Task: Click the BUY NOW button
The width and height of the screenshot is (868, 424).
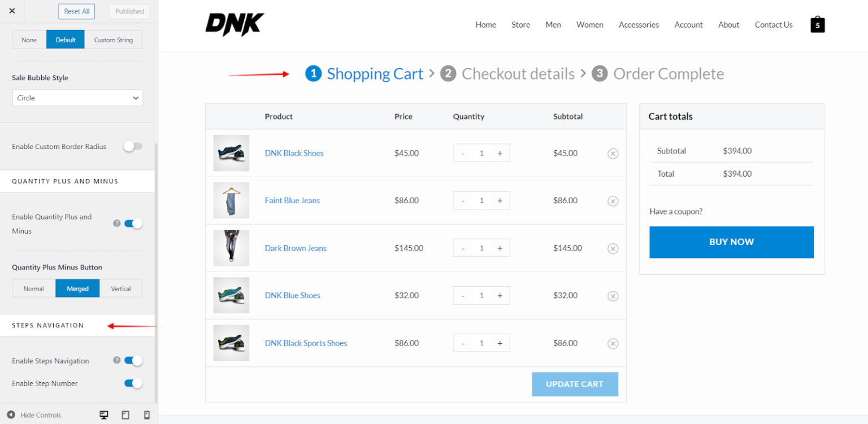Action: tap(731, 242)
